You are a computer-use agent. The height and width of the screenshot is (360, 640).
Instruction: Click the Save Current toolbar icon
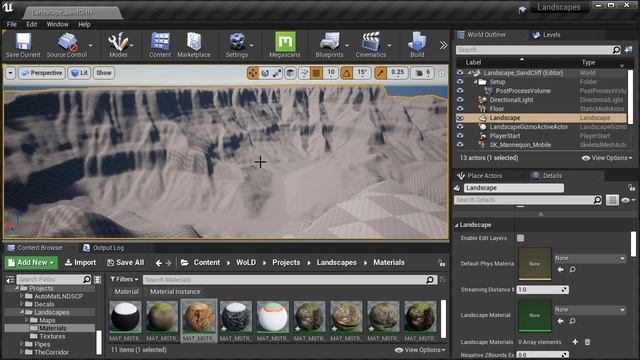[x=23, y=45]
